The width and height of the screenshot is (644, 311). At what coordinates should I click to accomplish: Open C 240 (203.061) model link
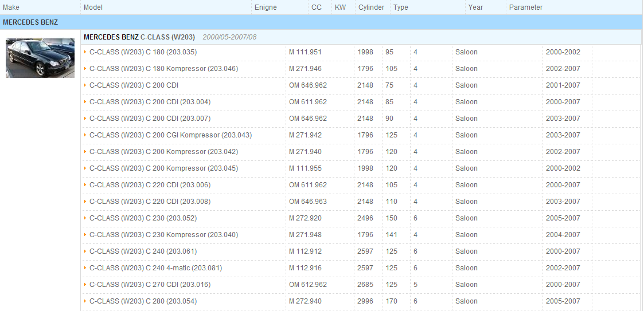point(143,251)
